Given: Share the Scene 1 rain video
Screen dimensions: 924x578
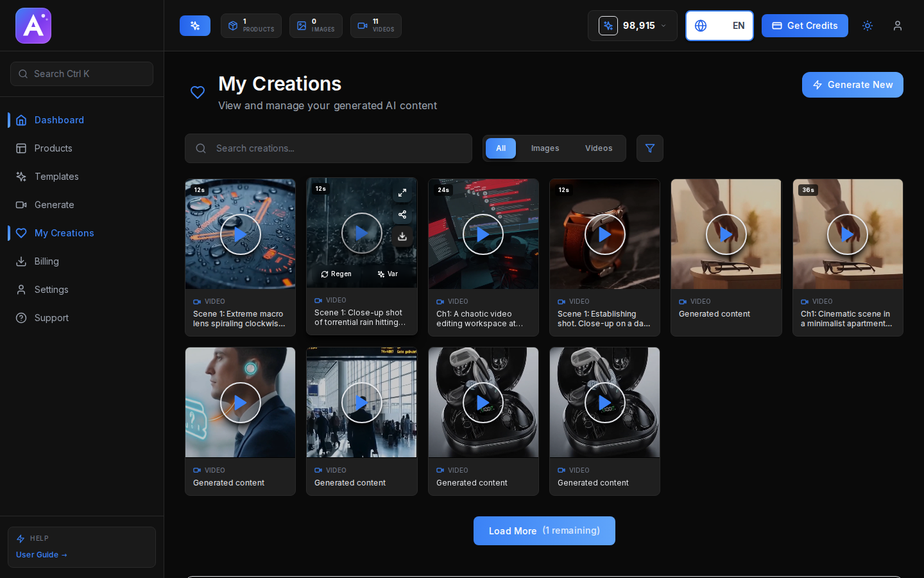Looking at the screenshot, I should tap(402, 215).
